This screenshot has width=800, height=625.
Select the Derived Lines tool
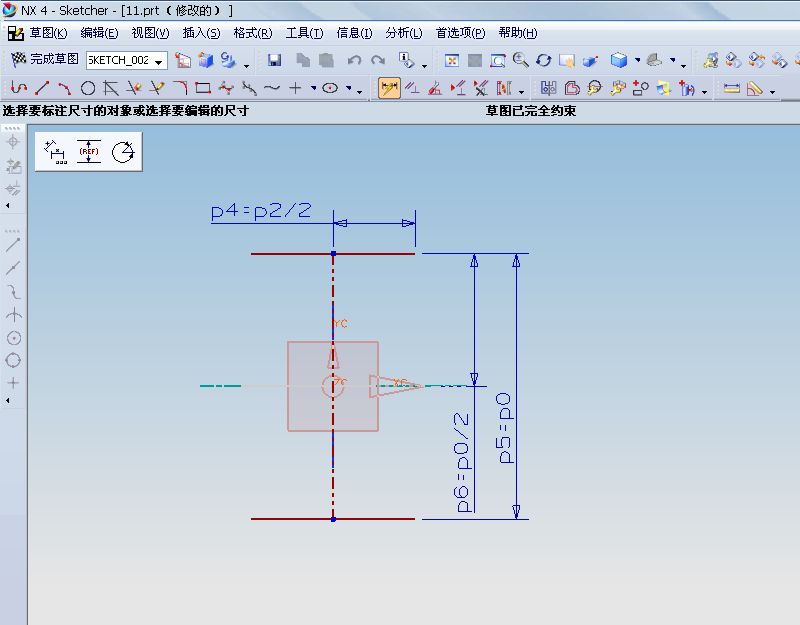pyautogui.click(x=111, y=88)
